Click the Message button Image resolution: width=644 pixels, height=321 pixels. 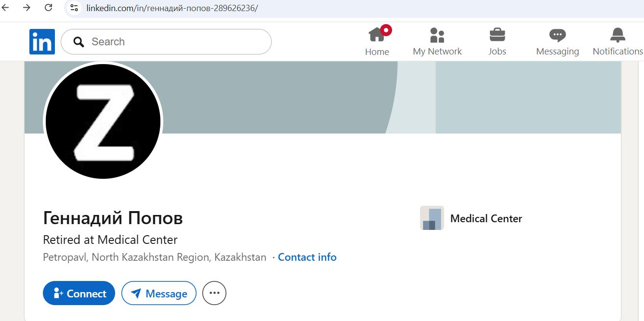[x=159, y=293]
